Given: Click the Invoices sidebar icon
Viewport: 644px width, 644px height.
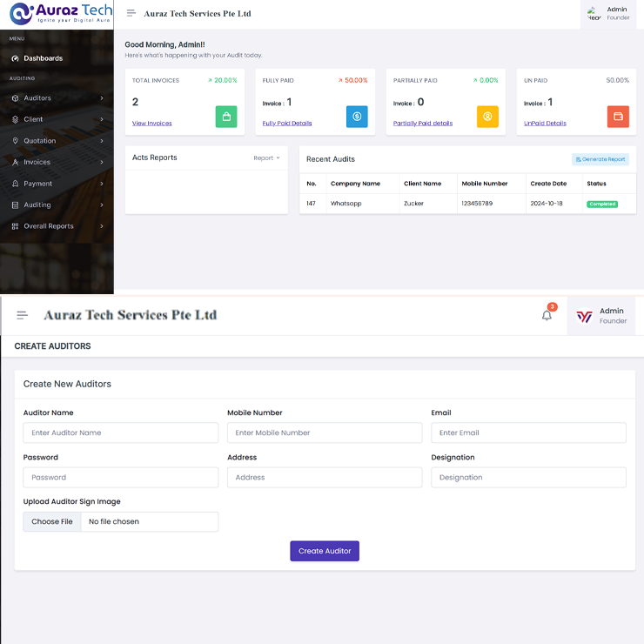Looking at the screenshot, I should click(x=15, y=162).
